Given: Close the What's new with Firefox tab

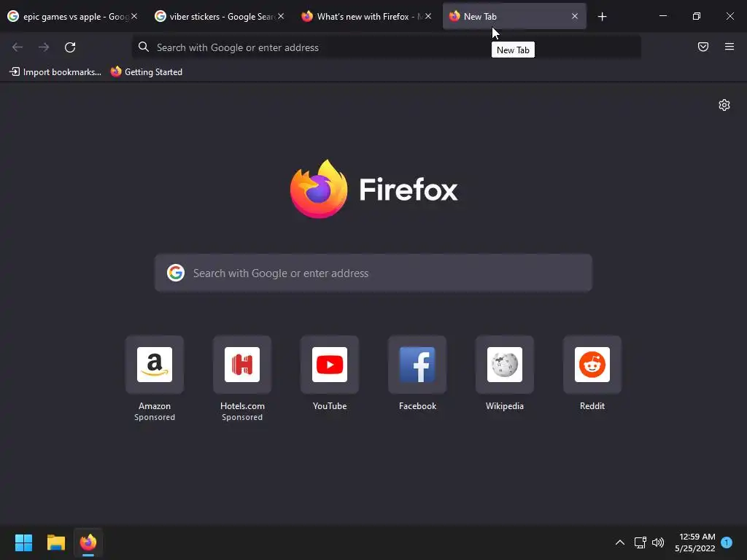Looking at the screenshot, I should pos(428,17).
